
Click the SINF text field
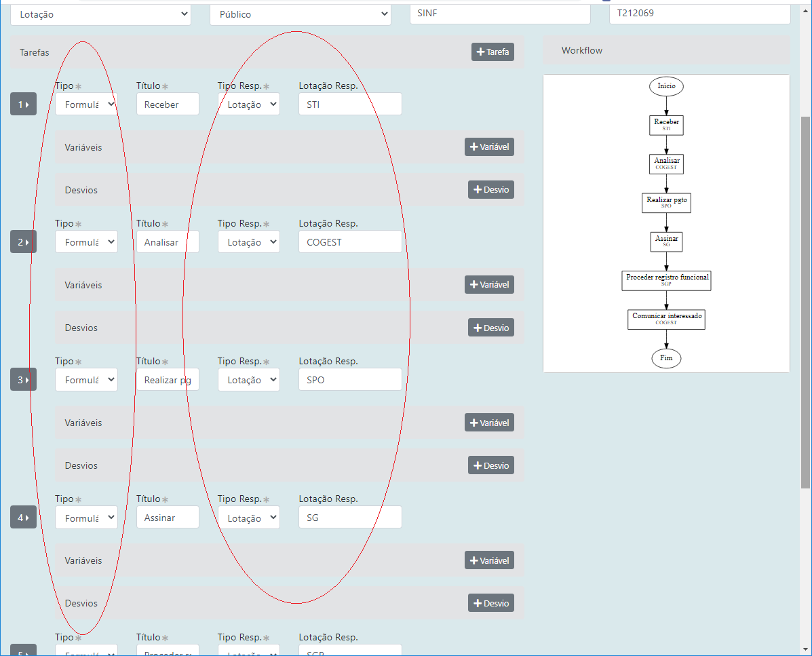[499, 13]
